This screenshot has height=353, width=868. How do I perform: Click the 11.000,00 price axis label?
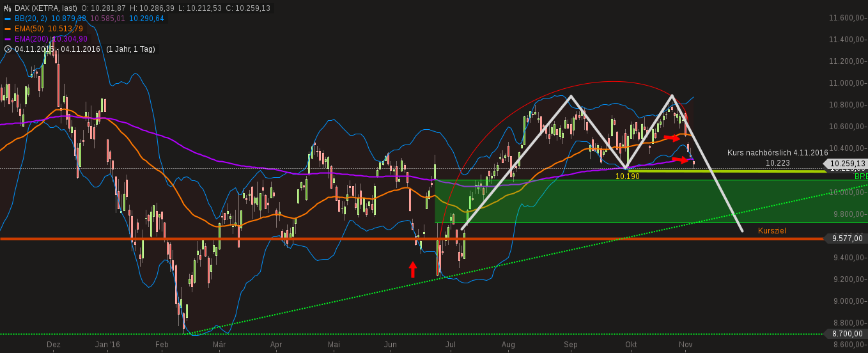click(x=846, y=83)
